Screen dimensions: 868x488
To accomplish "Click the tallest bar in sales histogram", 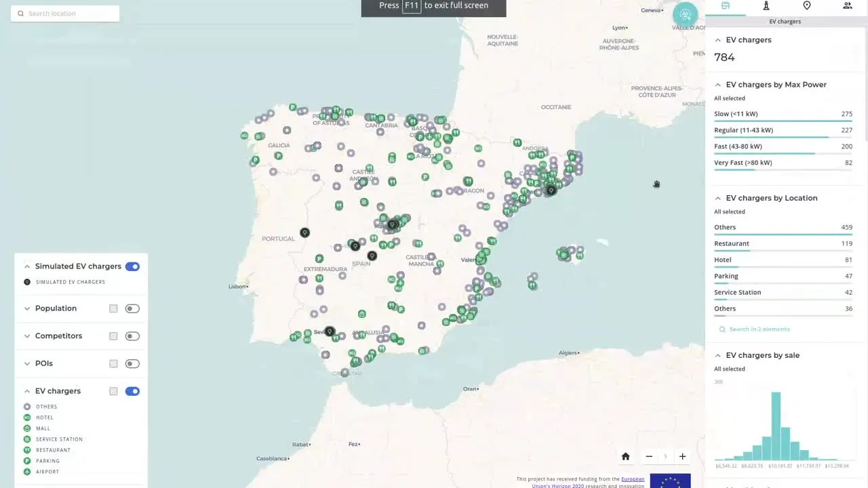I will coord(776,426).
